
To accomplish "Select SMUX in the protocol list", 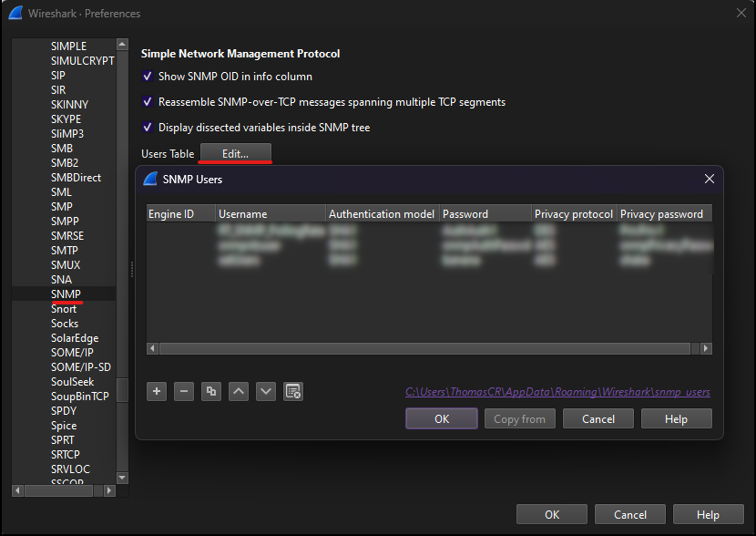I will (x=66, y=265).
